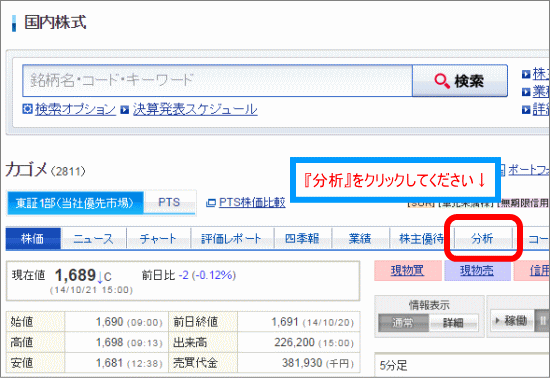Open the 検索オプション link
The height and width of the screenshot is (378, 550).
75,109
